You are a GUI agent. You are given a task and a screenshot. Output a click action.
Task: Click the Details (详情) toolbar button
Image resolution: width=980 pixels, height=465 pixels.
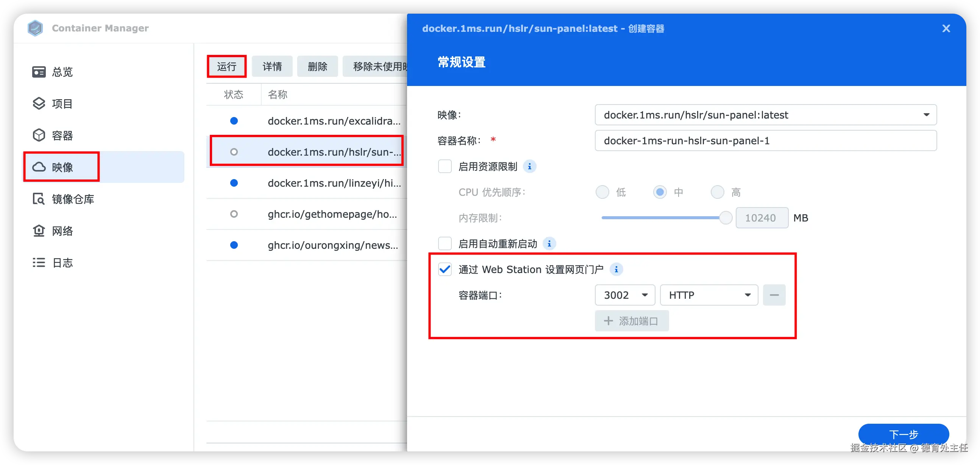(x=272, y=67)
